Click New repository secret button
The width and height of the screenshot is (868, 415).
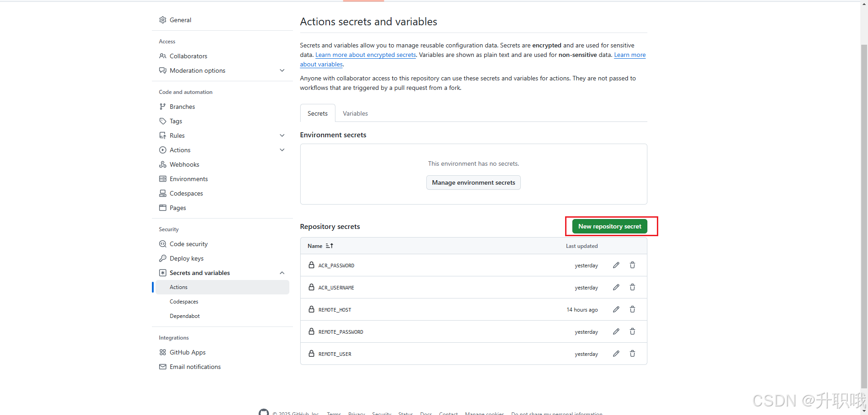pos(609,226)
